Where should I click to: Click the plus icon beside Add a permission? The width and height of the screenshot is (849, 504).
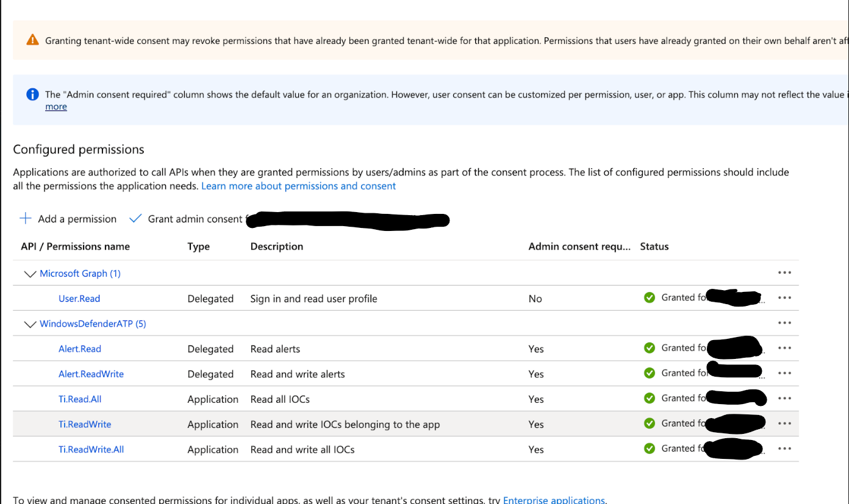coord(26,218)
